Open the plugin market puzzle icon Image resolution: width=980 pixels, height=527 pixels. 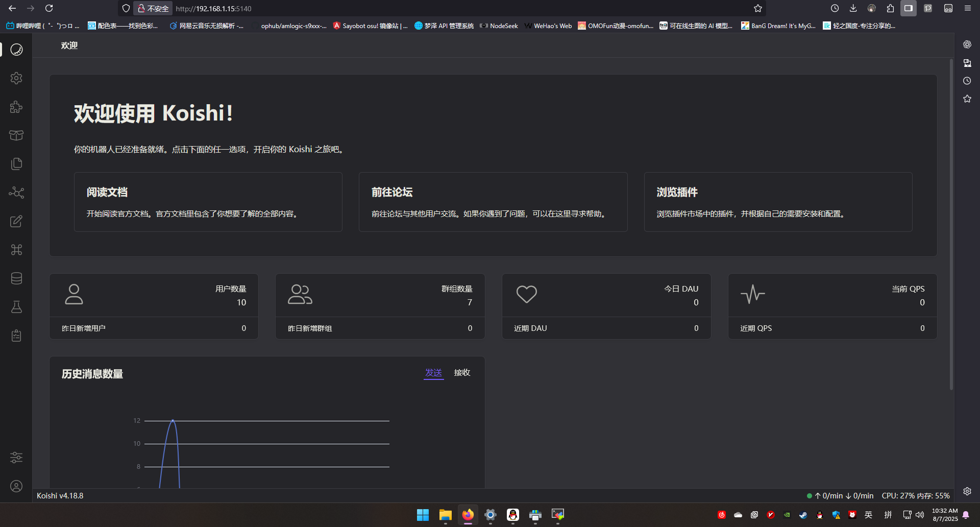pos(16,107)
